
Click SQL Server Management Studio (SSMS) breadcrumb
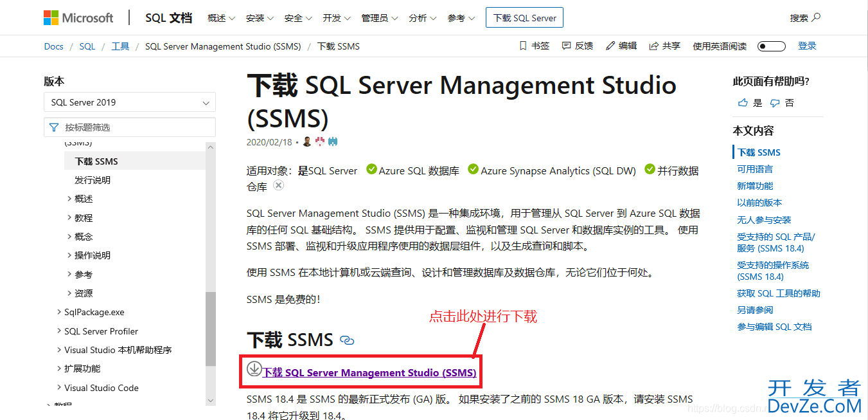click(x=223, y=46)
